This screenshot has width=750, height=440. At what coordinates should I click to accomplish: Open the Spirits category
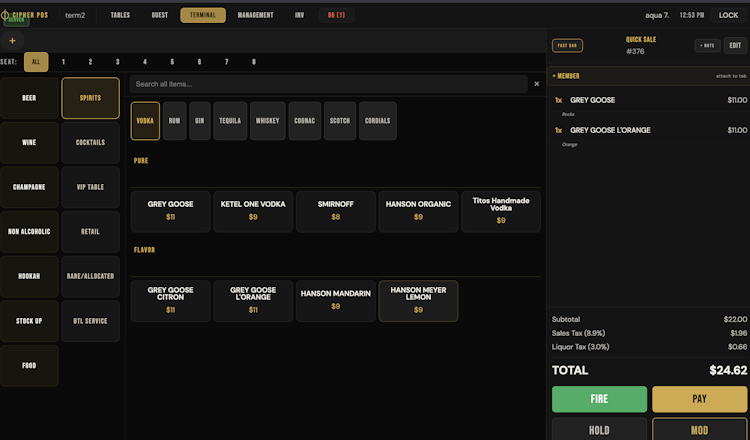click(90, 98)
